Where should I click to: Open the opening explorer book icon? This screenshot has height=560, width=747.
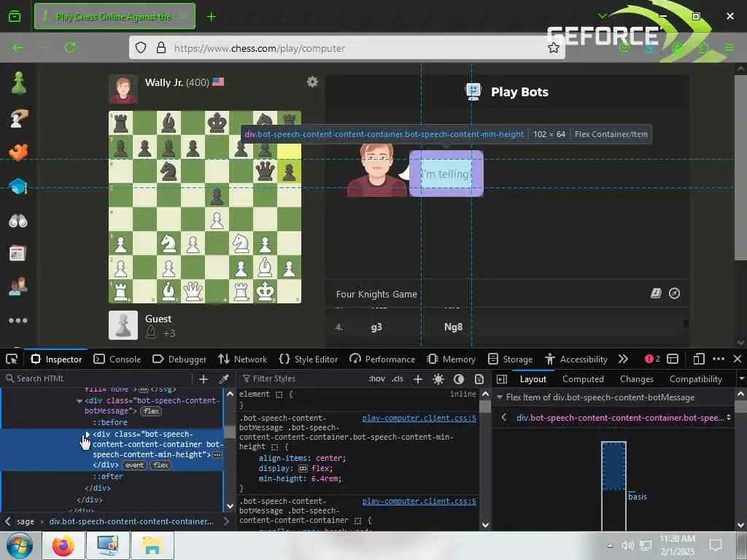(x=656, y=293)
